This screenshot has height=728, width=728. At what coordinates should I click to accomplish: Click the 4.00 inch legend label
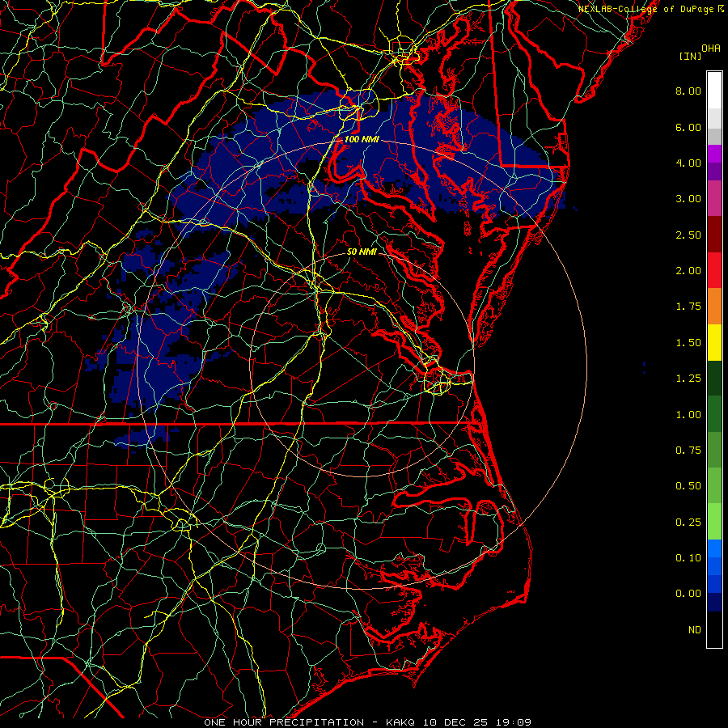[688, 163]
